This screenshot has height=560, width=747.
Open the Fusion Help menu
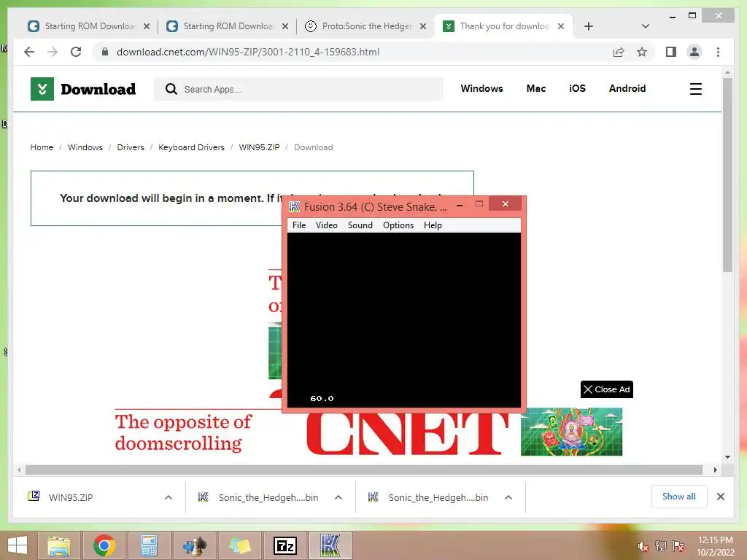coord(433,225)
